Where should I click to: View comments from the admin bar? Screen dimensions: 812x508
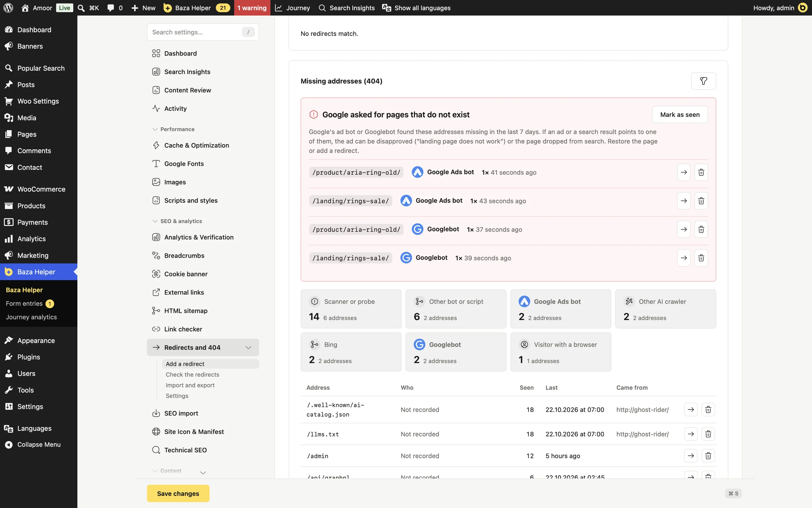115,8
